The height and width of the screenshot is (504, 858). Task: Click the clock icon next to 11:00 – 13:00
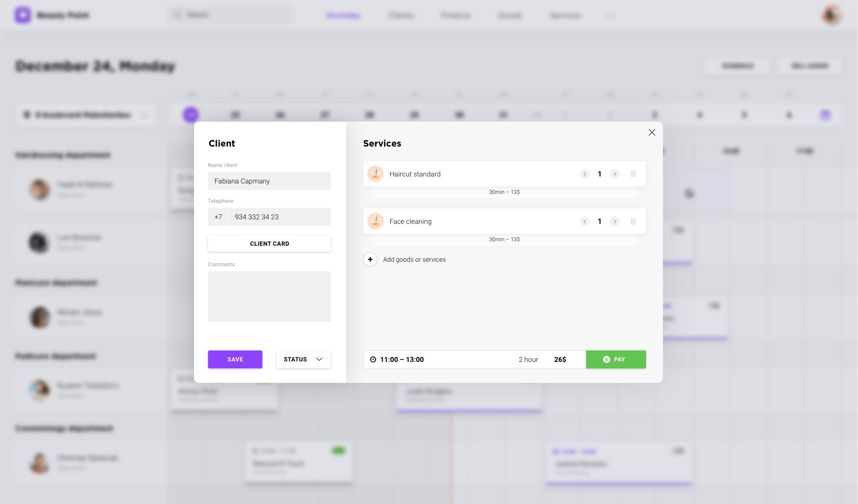373,359
